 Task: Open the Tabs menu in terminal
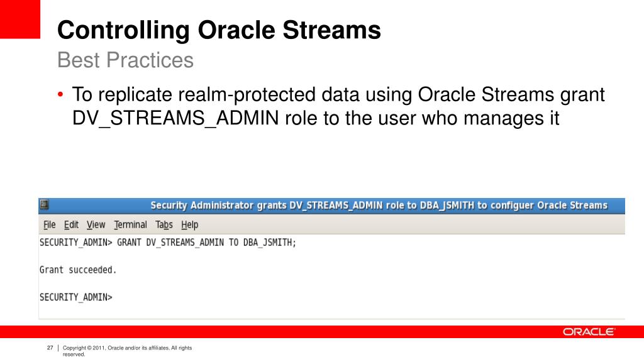[x=164, y=224]
